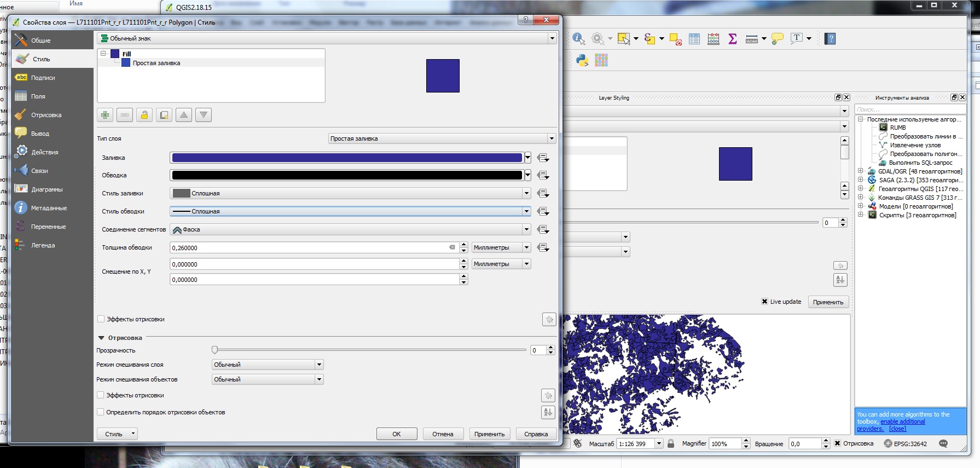The width and height of the screenshot is (980, 468).
Task: Toggle Определить порядок отрисовки объектов checkbox
Action: point(101,412)
